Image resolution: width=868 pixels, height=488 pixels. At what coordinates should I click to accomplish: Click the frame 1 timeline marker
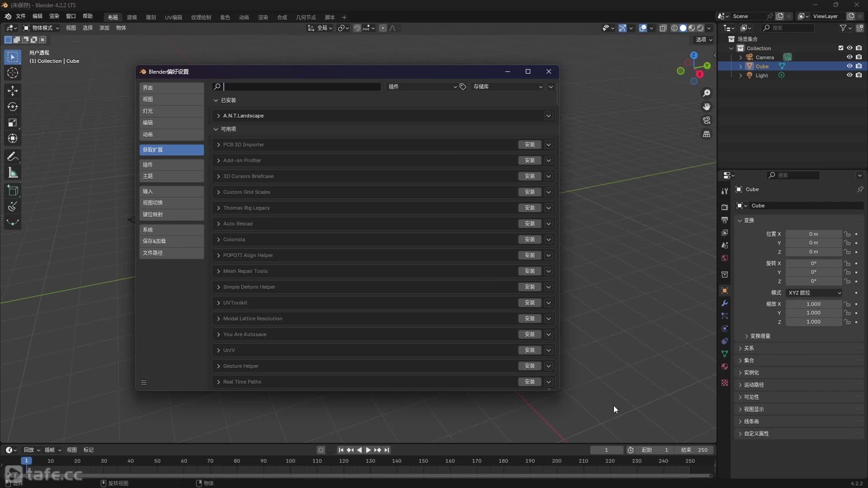26,460
